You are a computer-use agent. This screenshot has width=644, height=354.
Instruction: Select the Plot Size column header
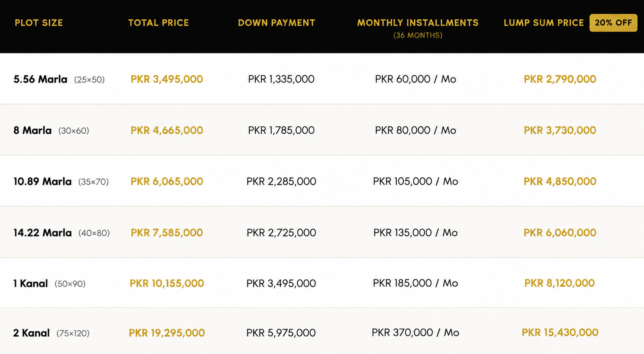pos(39,23)
